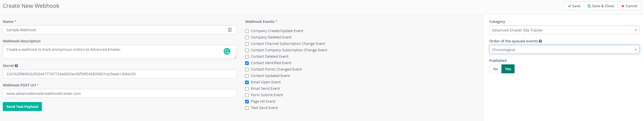Enable the Form Submit Event checkbox
The width and height of the screenshot is (644, 121).
point(247,95)
